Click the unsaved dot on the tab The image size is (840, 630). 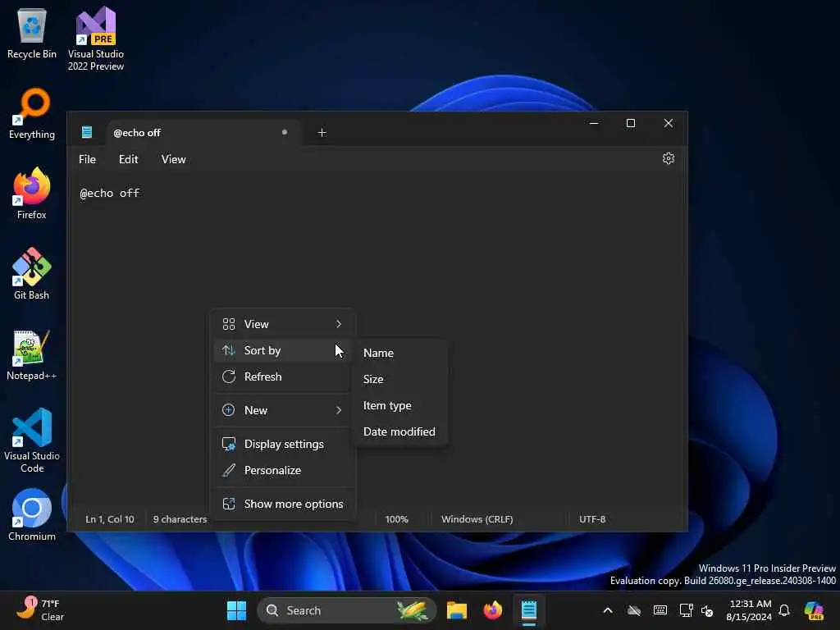pyautogui.click(x=285, y=132)
